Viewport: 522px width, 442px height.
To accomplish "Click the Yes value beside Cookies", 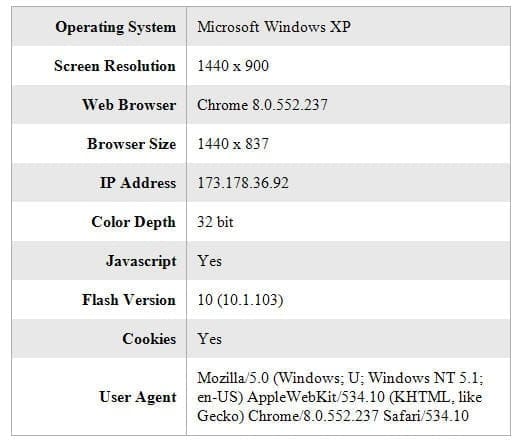I will [x=209, y=339].
